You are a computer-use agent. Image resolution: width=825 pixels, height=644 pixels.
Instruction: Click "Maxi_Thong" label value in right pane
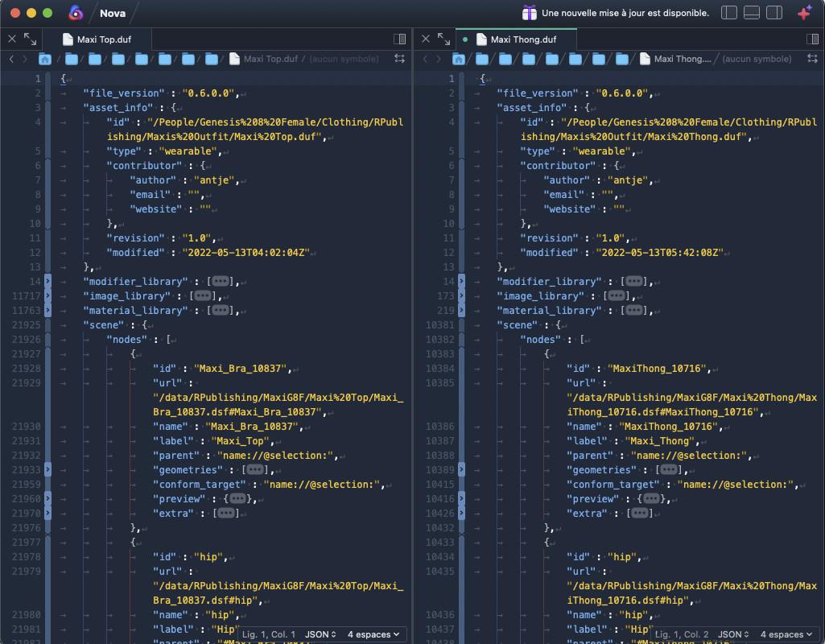click(659, 441)
